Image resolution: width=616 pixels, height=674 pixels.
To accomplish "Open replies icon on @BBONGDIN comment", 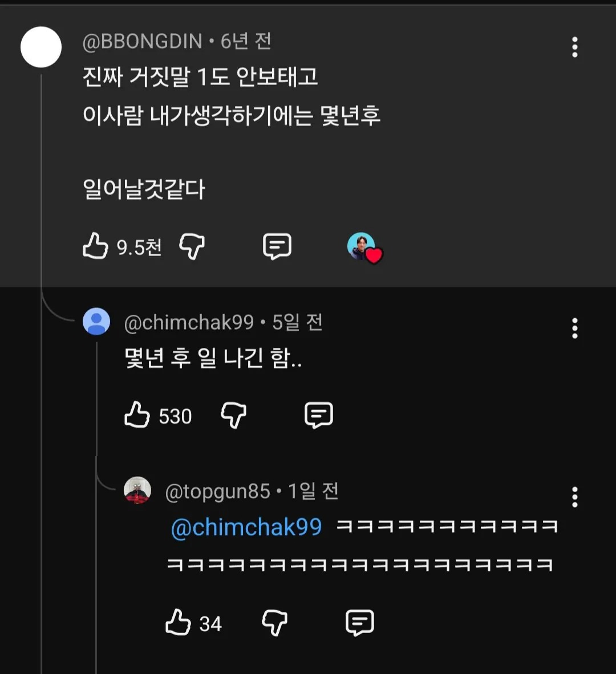I will pyautogui.click(x=277, y=246).
